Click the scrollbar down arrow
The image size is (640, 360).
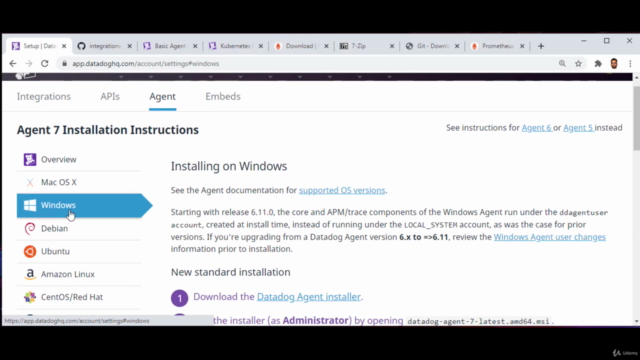coord(636,322)
